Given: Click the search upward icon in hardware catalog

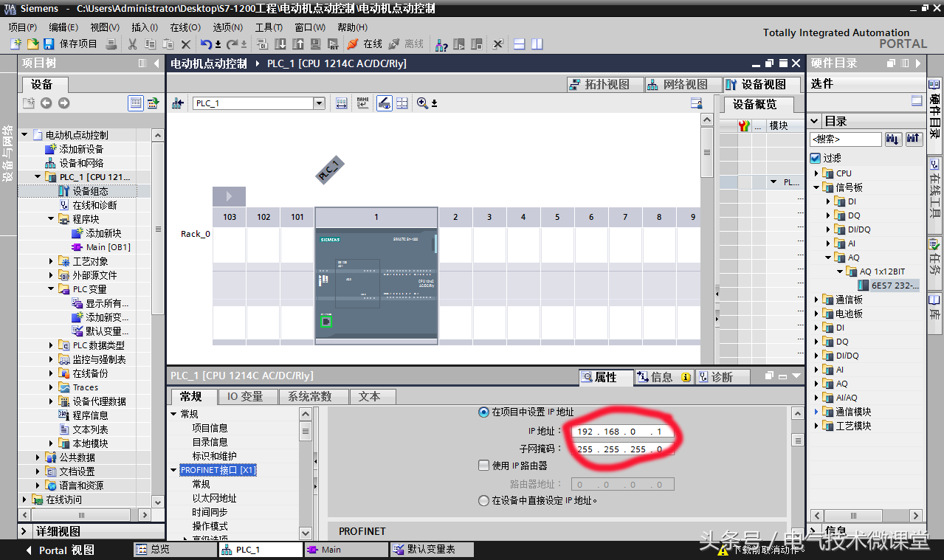Looking at the screenshot, I should 914,139.
